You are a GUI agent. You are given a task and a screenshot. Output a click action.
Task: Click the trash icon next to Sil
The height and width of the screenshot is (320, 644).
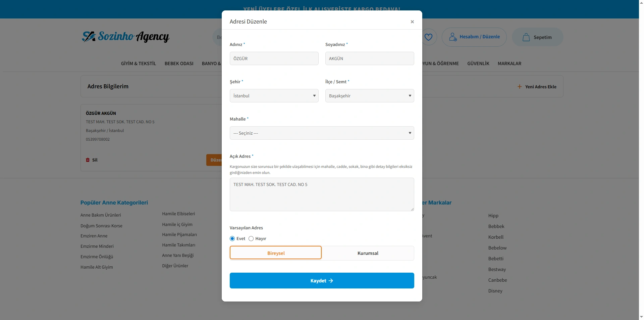(88, 160)
